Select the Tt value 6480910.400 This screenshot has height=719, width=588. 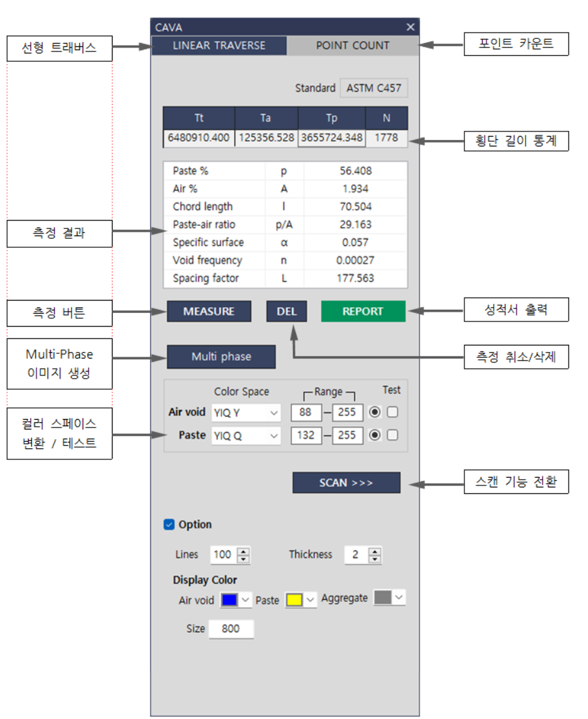coord(198,138)
